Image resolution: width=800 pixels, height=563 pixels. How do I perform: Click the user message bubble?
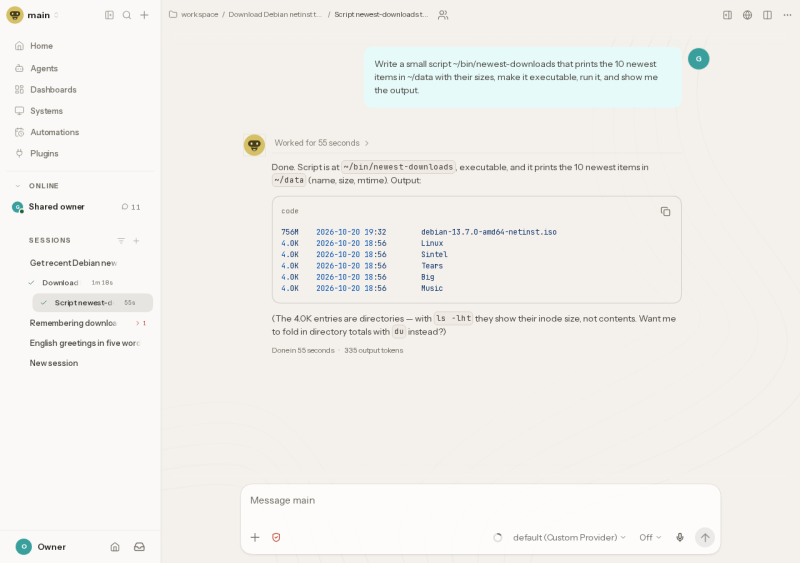pos(522,77)
